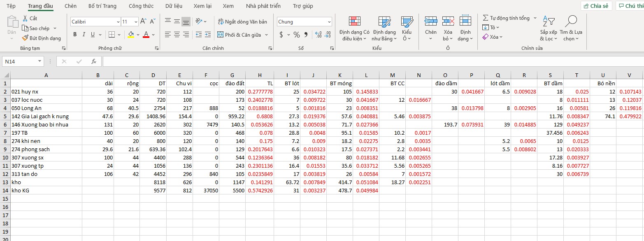Toggle Ngắt dòng Văn bản wrap text
Viewport: 644px width, 241px height.
242,21
